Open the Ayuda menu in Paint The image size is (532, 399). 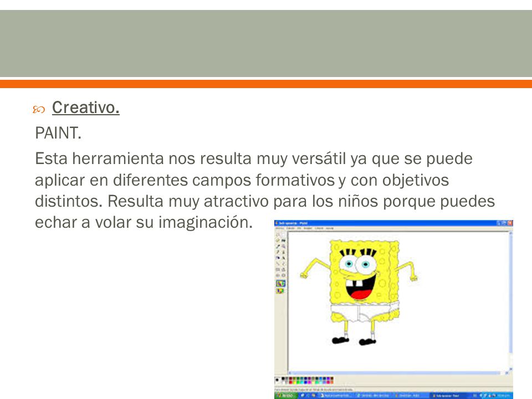click(329, 228)
